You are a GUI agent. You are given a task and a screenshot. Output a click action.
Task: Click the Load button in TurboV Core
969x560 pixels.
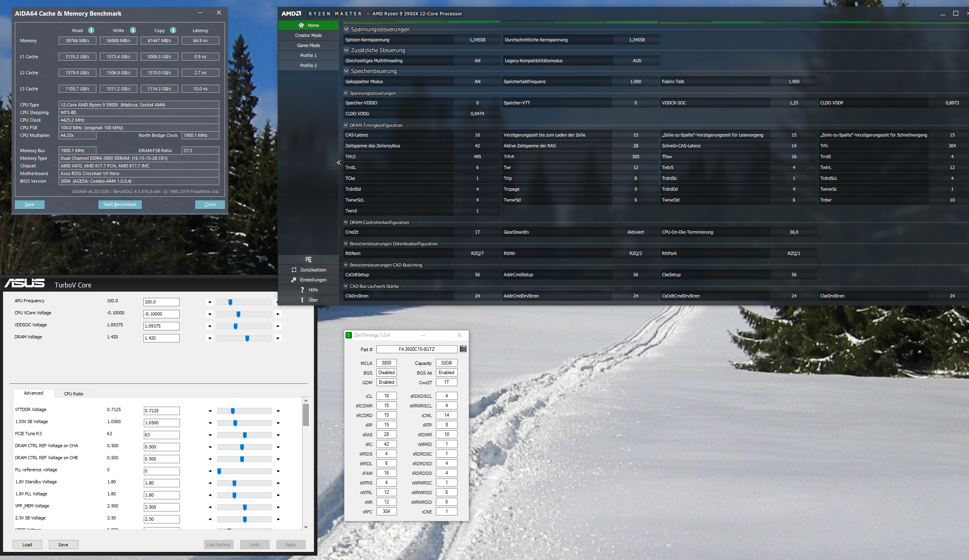[x=27, y=545]
